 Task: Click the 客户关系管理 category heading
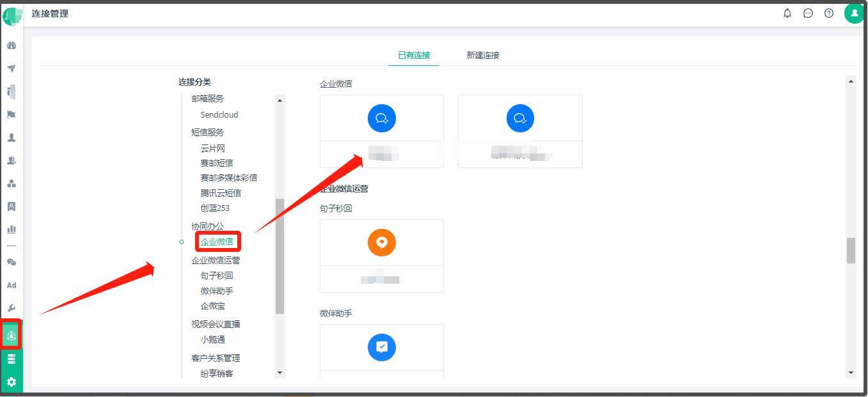pos(216,358)
